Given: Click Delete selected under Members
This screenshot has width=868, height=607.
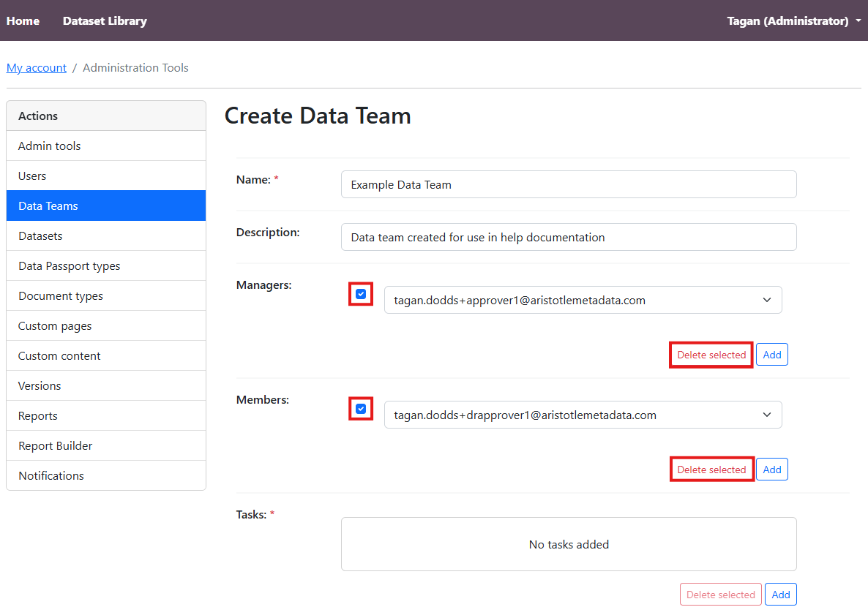Looking at the screenshot, I should [x=711, y=470].
